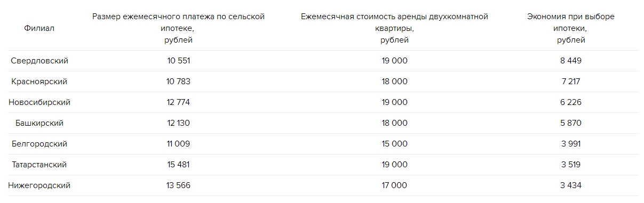Click the 10 551 mortgage payment value

178,61
